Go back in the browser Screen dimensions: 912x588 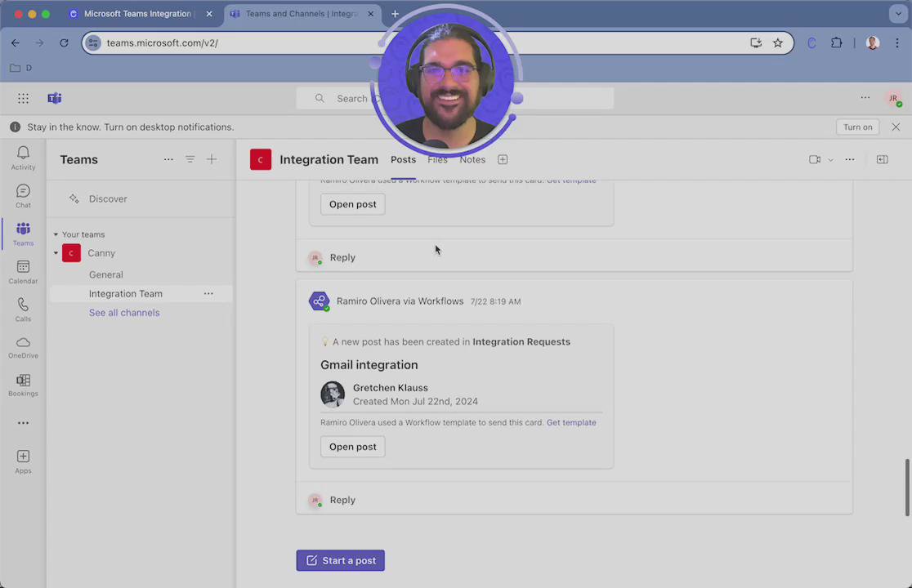pyautogui.click(x=16, y=42)
